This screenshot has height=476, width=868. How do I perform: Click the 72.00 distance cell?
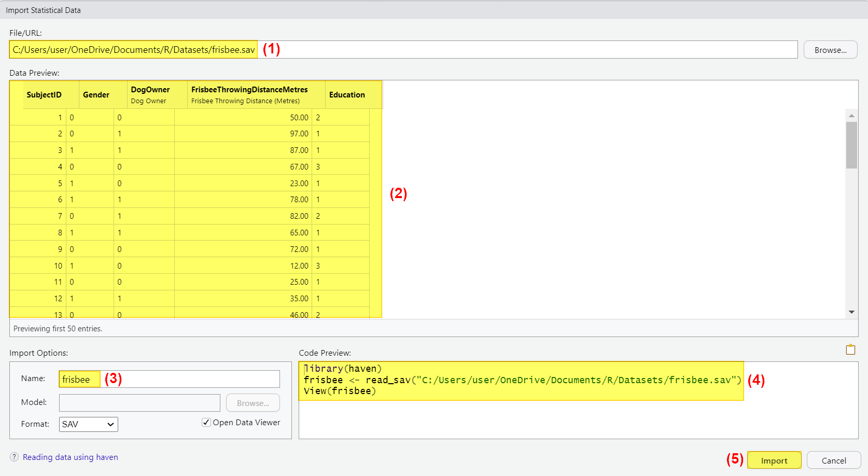click(243, 249)
